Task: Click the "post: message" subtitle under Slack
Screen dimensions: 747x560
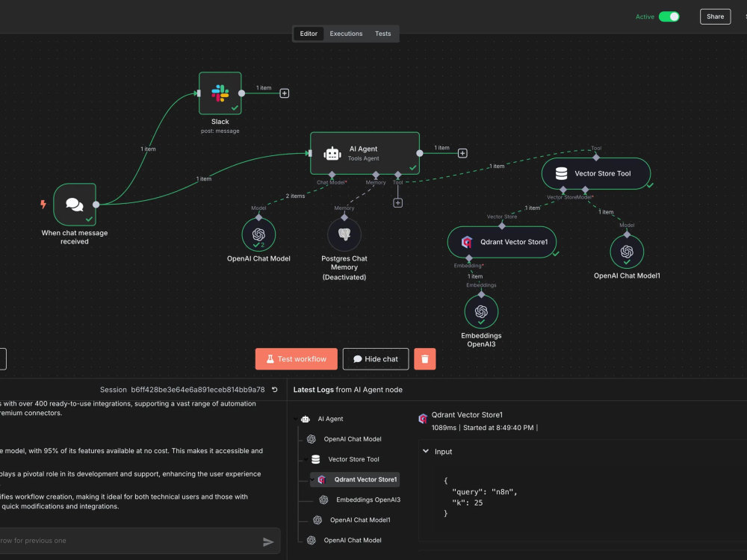Action: pyautogui.click(x=220, y=131)
